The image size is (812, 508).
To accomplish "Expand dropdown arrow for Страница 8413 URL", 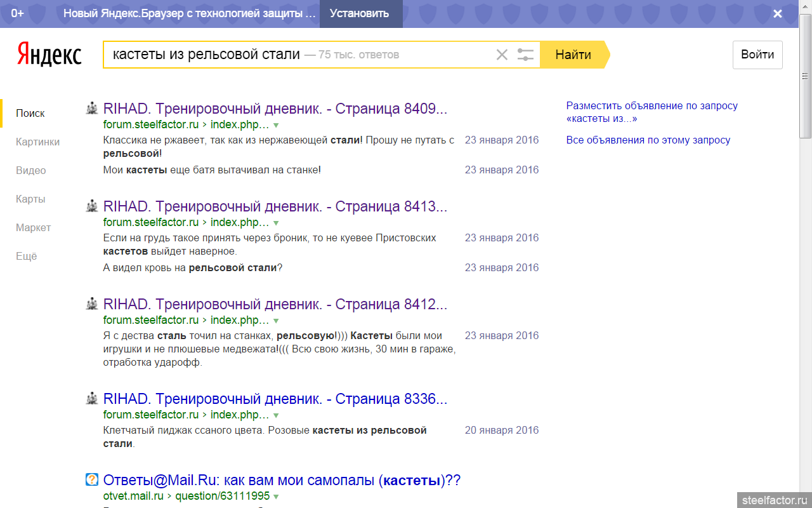I will pos(276,223).
